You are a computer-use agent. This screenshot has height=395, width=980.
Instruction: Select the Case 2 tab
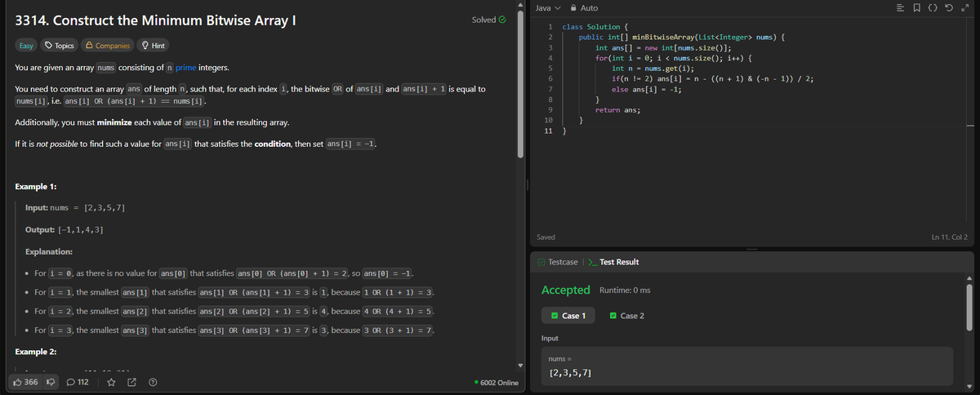pos(626,316)
